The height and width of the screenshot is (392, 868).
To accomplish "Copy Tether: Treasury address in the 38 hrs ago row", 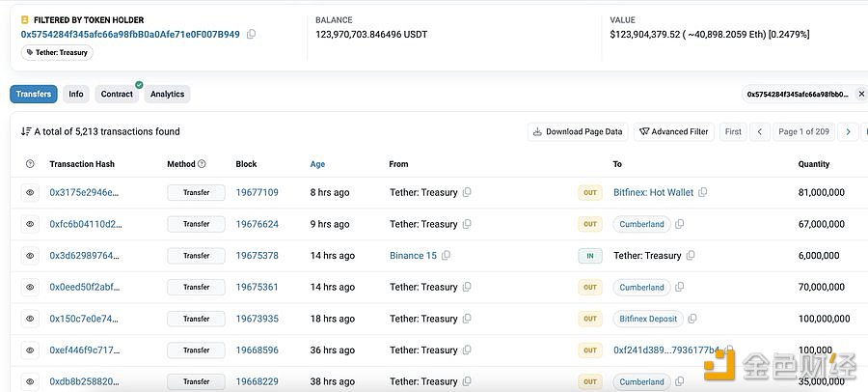I will (467, 382).
